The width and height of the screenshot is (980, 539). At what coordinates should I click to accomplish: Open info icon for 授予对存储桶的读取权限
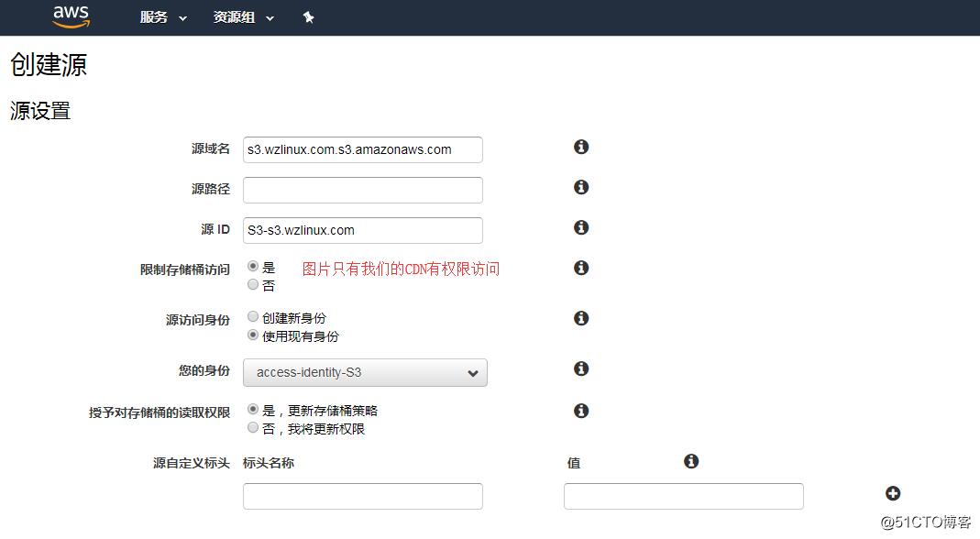point(581,411)
